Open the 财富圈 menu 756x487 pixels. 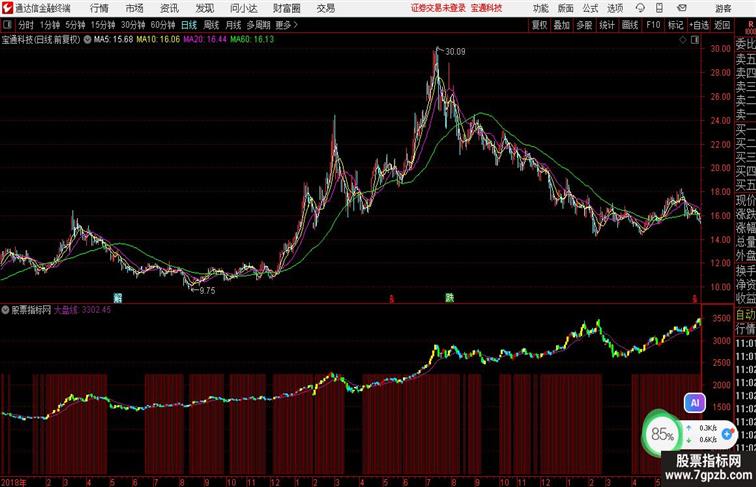pos(286,8)
